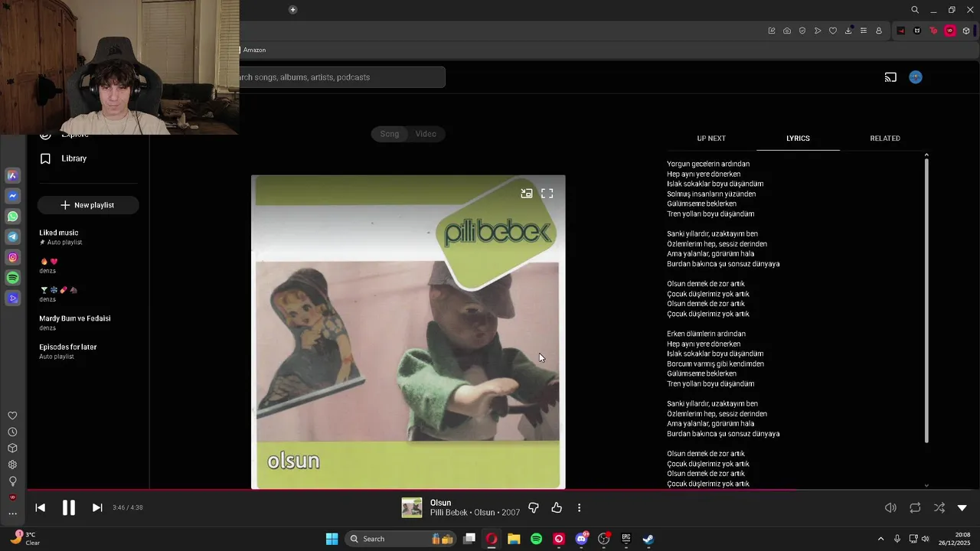Open the browser profile icon
980x551 pixels.
(x=879, y=31)
